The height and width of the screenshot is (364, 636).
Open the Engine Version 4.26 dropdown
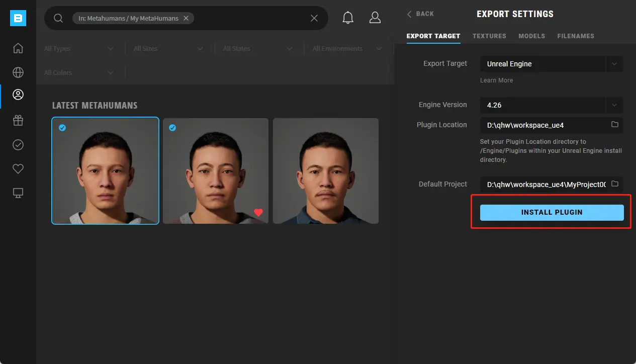point(552,105)
